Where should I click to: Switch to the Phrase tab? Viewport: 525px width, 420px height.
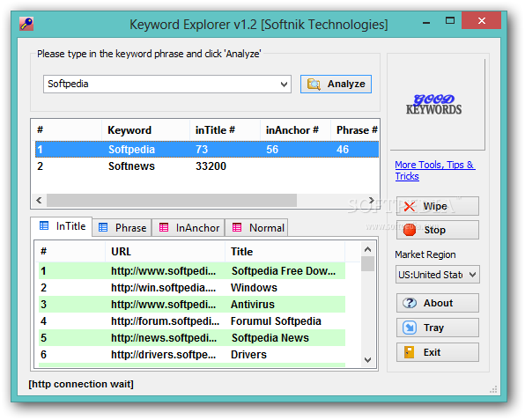point(122,228)
